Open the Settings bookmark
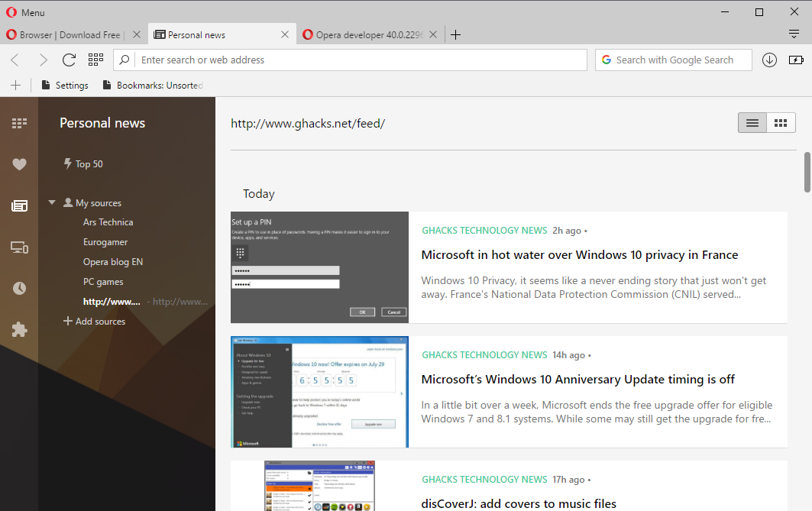This screenshot has width=812, height=511. [x=65, y=86]
